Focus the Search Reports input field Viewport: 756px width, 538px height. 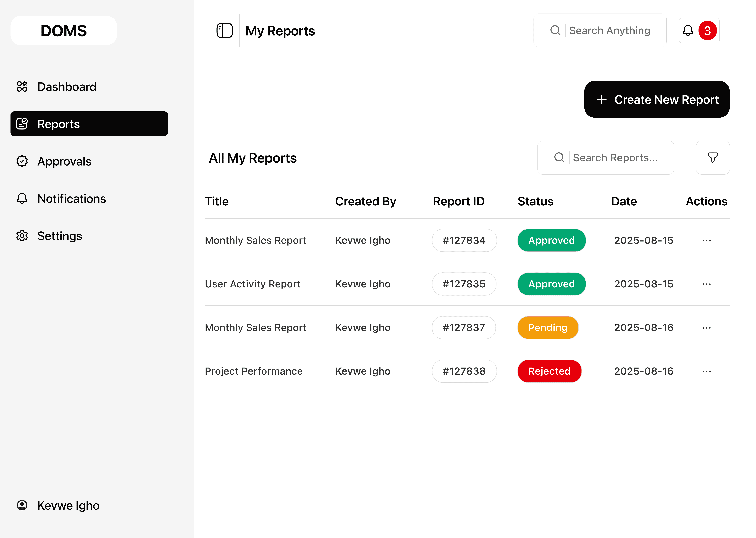(x=615, y=158)
